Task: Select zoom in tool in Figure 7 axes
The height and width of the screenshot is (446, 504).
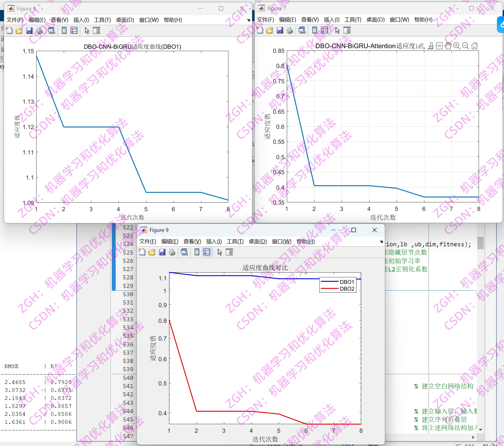Action: pyautogui.click(x=457, y=46)
